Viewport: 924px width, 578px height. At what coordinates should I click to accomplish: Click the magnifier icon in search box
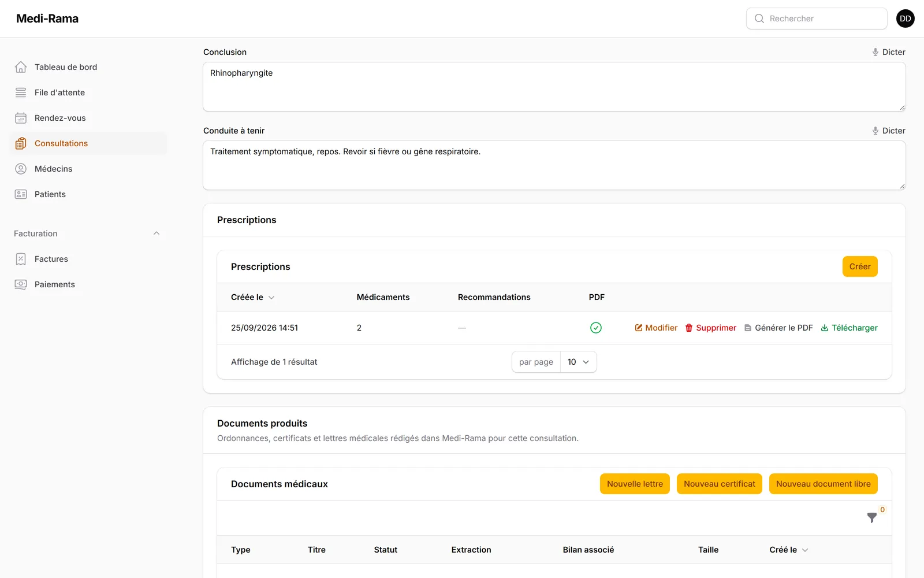[x=759, y=18]
